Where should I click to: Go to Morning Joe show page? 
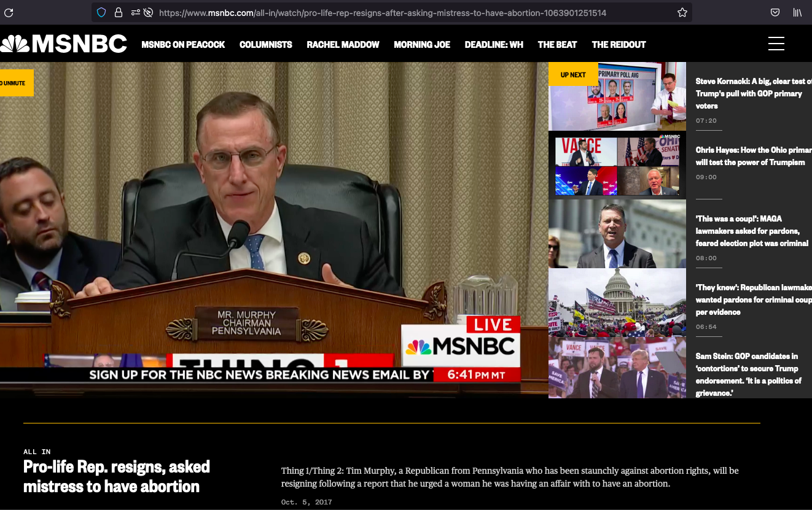click(422, 45)
